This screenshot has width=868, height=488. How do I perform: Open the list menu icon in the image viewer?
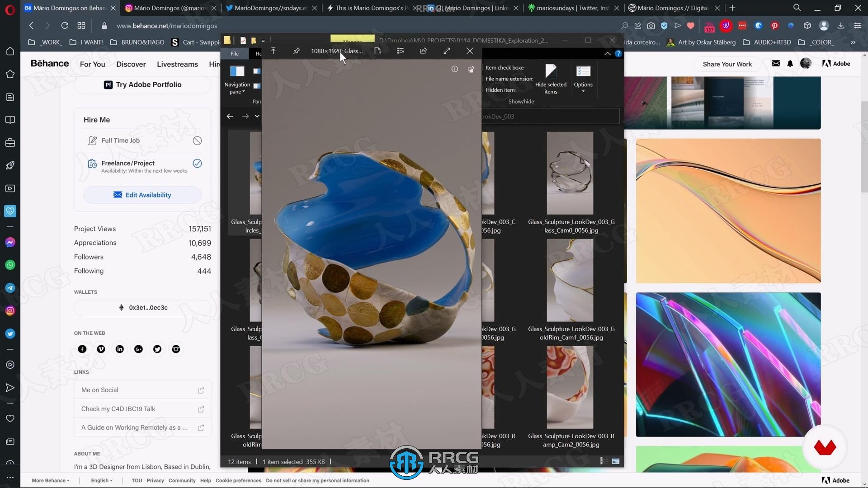tap(401, 51)
